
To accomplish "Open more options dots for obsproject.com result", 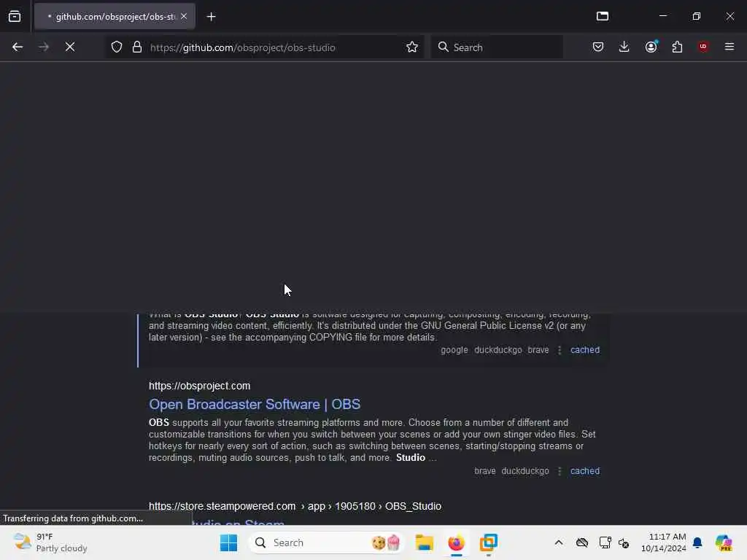I will point(560,471).
